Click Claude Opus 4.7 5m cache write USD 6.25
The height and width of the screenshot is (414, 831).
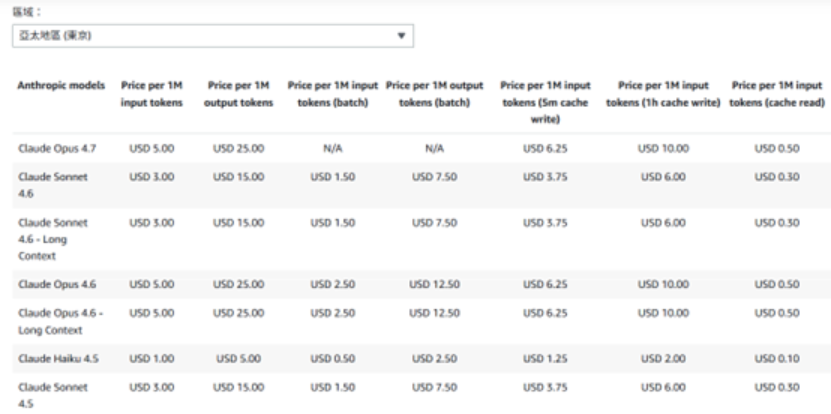point(545,148)
